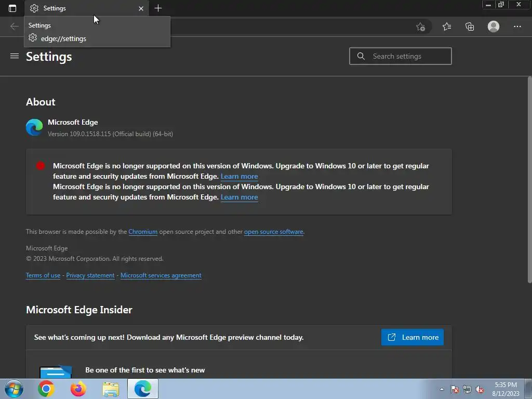Open the settings hamburger navigation menu
The height and width of the screenshot is (399, 532).
point(14,56)
